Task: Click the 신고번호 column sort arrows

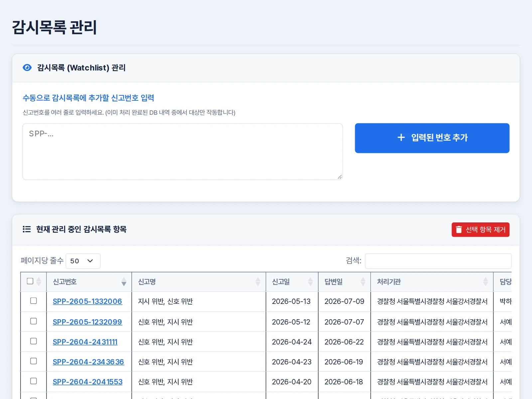Action: [x=124, y=282]
